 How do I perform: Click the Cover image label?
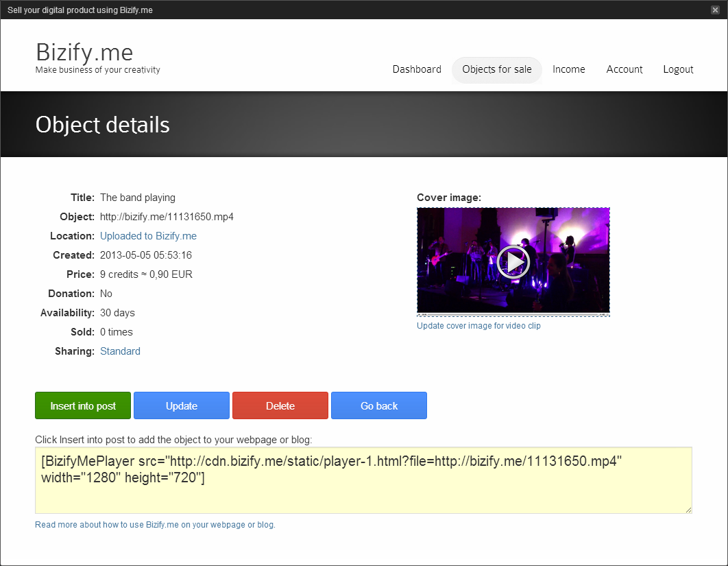pos(449,198)
